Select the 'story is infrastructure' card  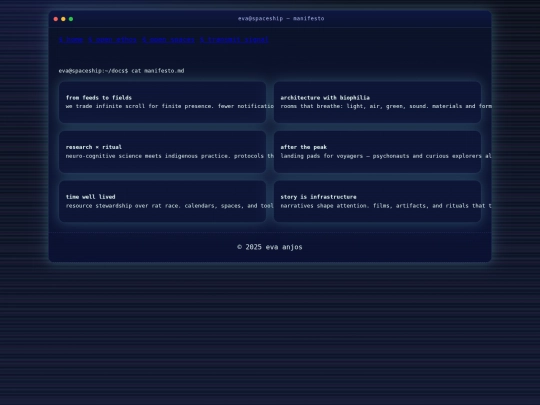pos(377,201)
